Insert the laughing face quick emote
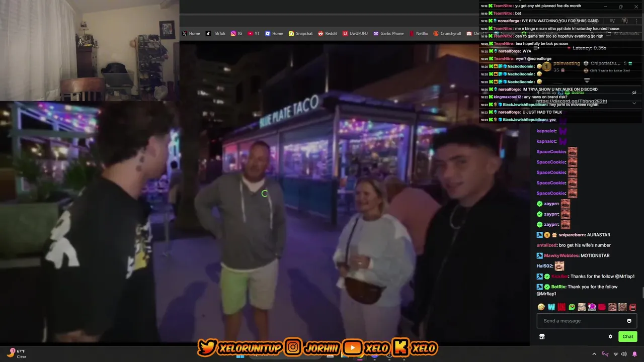This screenshot has height=362, width=644. click(541, 307)
